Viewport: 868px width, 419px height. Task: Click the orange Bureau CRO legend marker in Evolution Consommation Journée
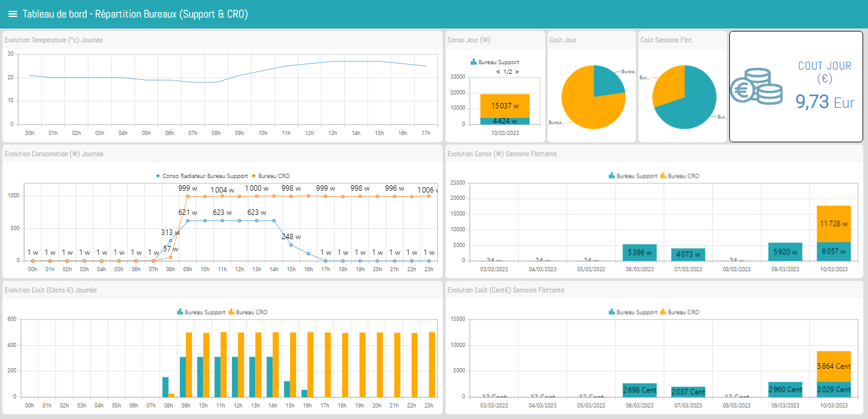[x=254, y=176]
